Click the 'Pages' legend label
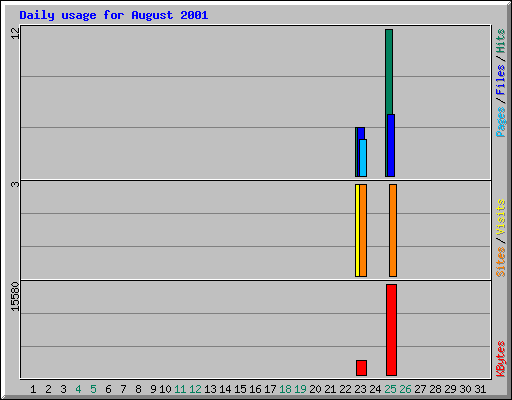Screen dimensions: 512x400 [x=500, y=122]
